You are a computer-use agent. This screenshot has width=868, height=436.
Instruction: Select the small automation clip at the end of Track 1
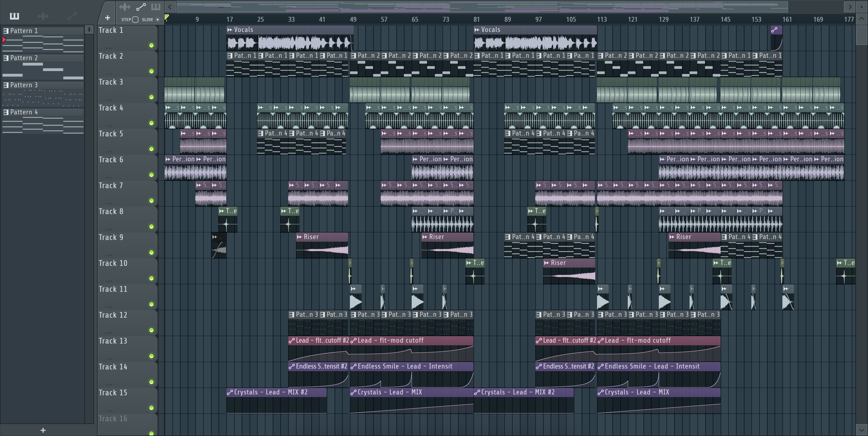click(x=776, y=38)
